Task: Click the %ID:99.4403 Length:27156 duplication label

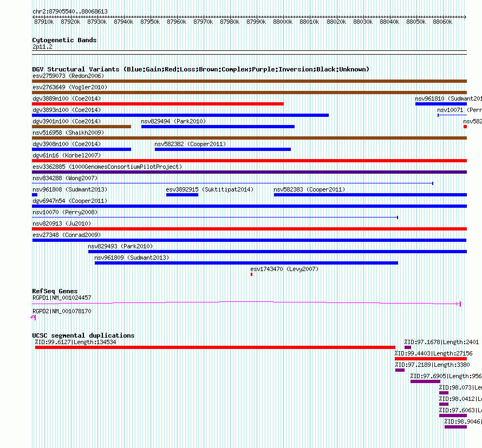Action: (433, 353)
